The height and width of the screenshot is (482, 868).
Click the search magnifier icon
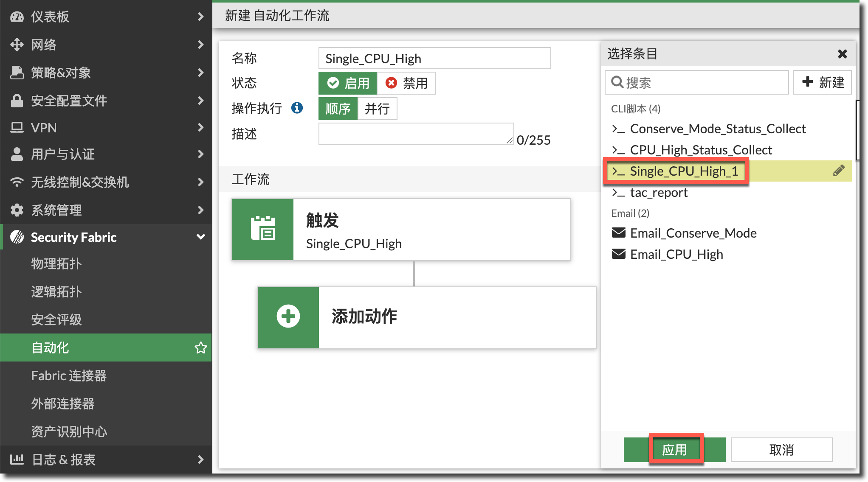(617, 82)
